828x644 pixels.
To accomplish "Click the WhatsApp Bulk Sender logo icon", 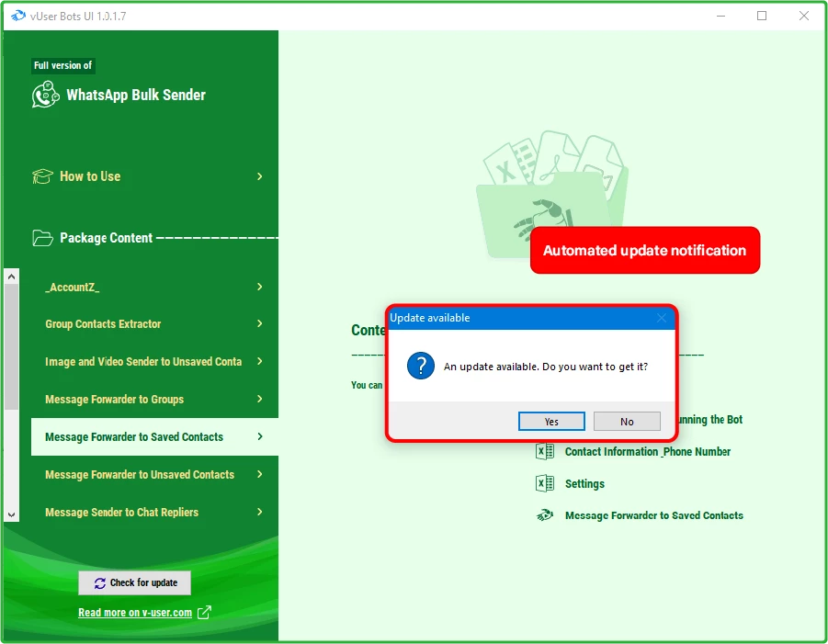I will [x=45, y=95].
